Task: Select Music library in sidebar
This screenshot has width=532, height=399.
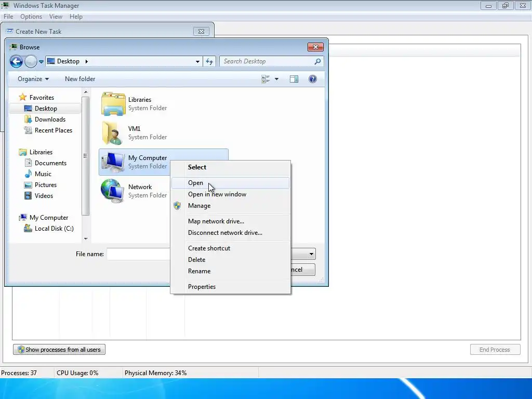Action: [x=43, y=174]
